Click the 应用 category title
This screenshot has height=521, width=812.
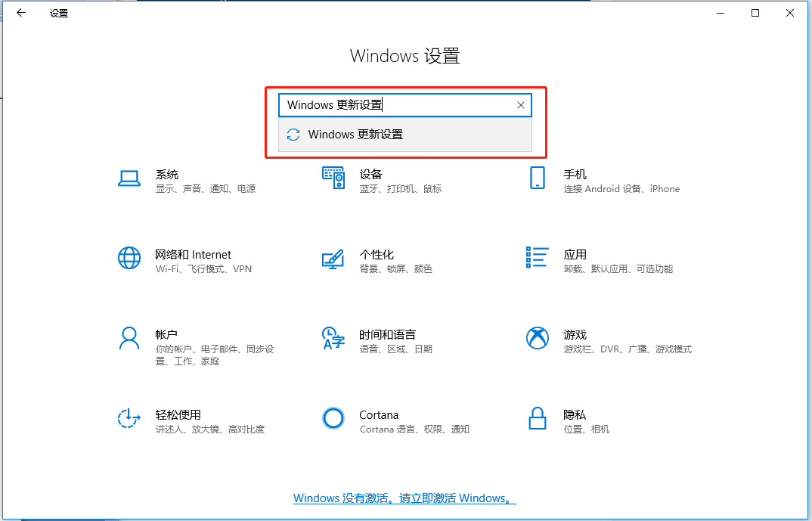point(575,255)
